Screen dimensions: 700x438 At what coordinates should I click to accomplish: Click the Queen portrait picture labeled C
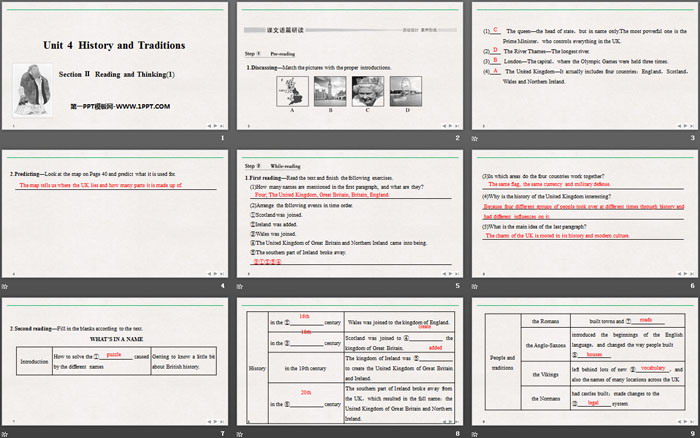(x=368, y=91)
